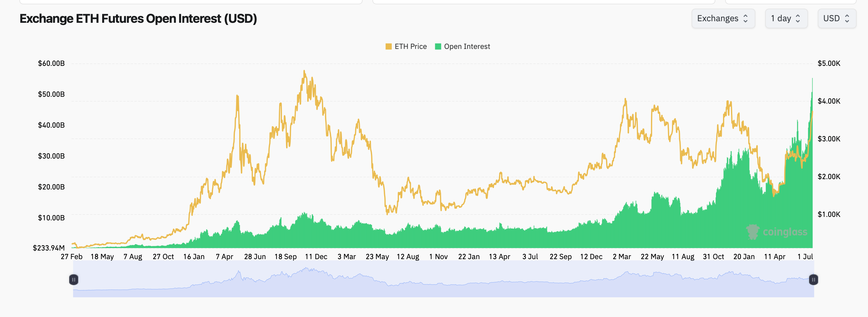Click the yellow ETH Price legend square icon
Screen dimensions: 868x317
click(388, 46)
